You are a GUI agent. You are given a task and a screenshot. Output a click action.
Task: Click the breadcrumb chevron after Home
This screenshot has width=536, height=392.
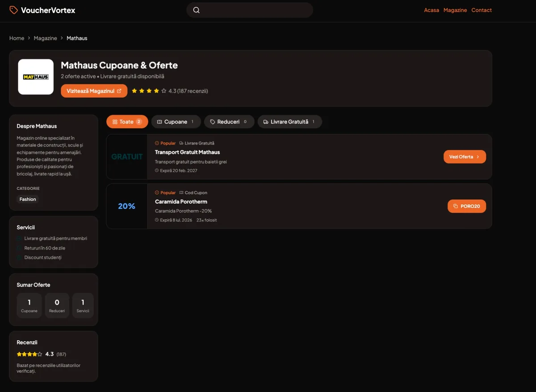click(x=29, y=38)
